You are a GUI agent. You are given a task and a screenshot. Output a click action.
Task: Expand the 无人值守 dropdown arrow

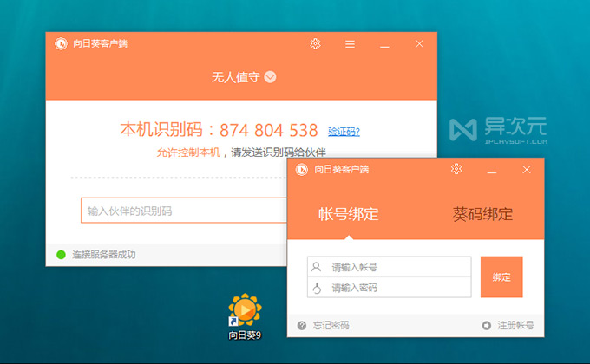tap(270, 77)
